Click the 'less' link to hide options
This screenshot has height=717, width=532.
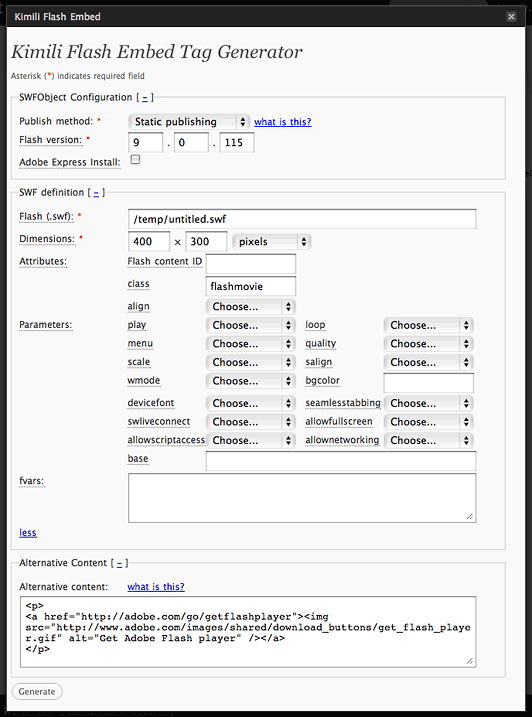point(28,533)
